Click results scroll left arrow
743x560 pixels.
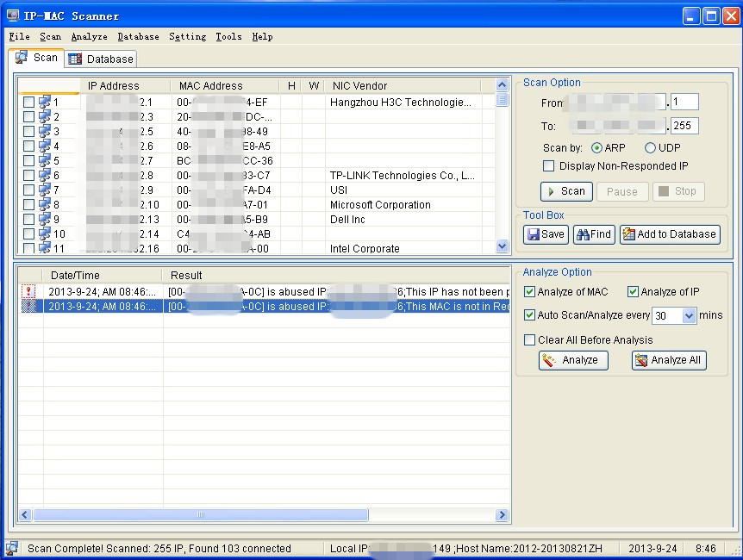[x=25, y=515]
